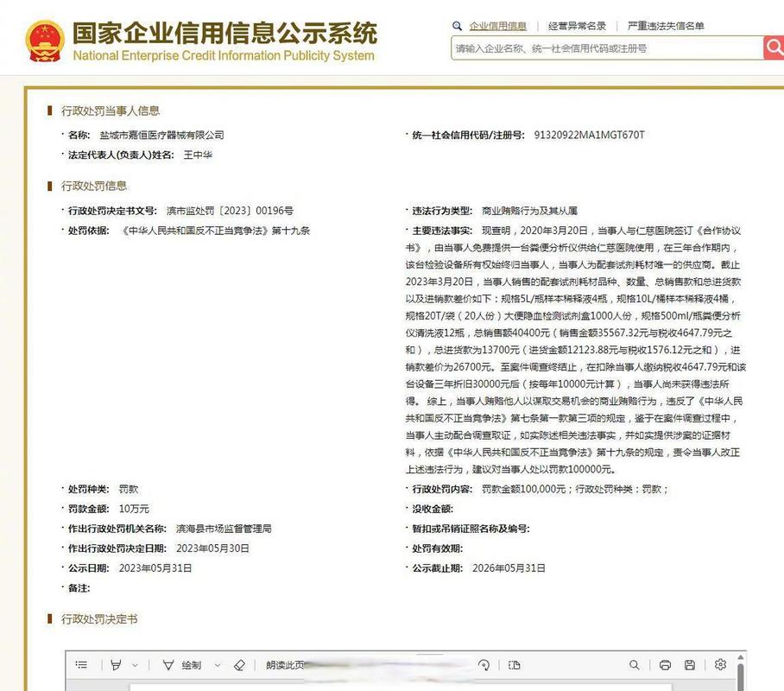Switch to two-page view layout
The image size is (784, 691).
(x=514, y=665)
